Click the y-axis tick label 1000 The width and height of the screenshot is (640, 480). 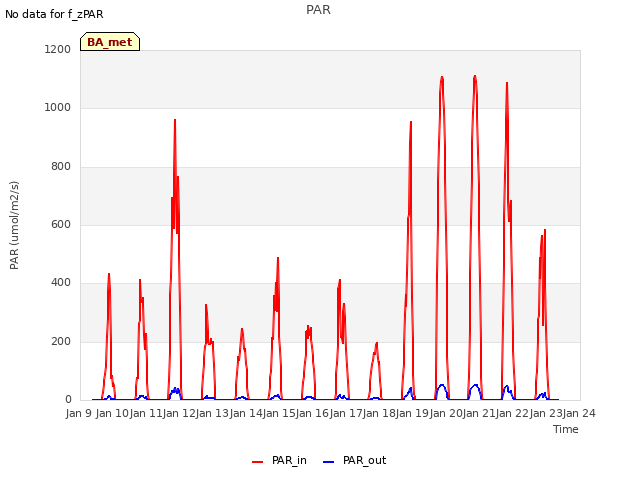tap(58, 108)
